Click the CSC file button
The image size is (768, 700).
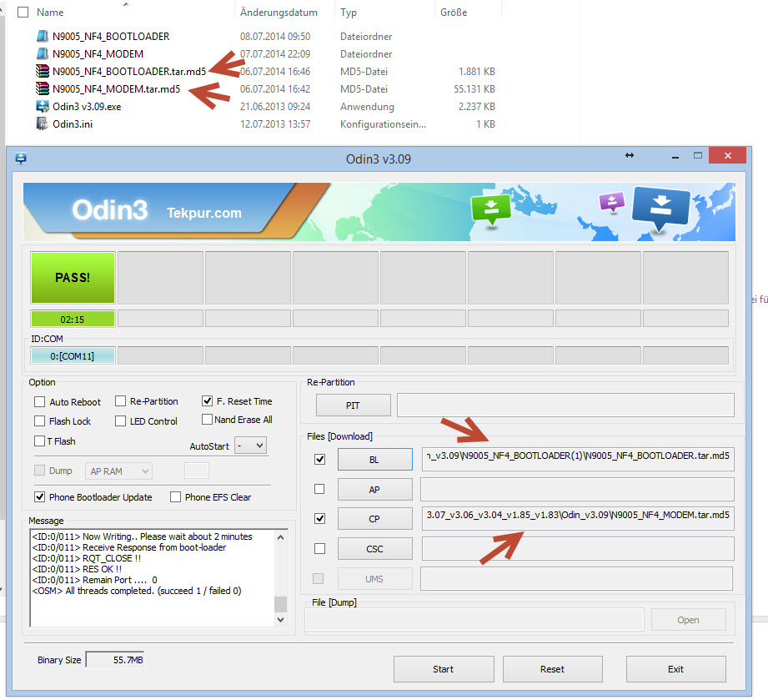click(x=374, y=549)
